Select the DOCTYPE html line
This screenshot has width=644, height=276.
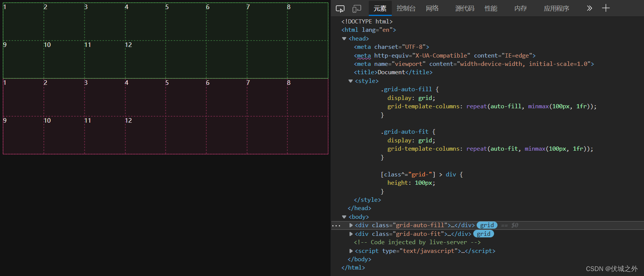click(367, 22)
